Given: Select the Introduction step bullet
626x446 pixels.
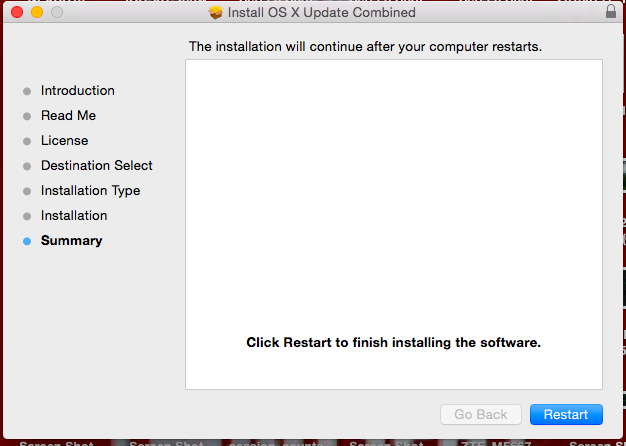Looking at the screenshot, I should point(27,91).
